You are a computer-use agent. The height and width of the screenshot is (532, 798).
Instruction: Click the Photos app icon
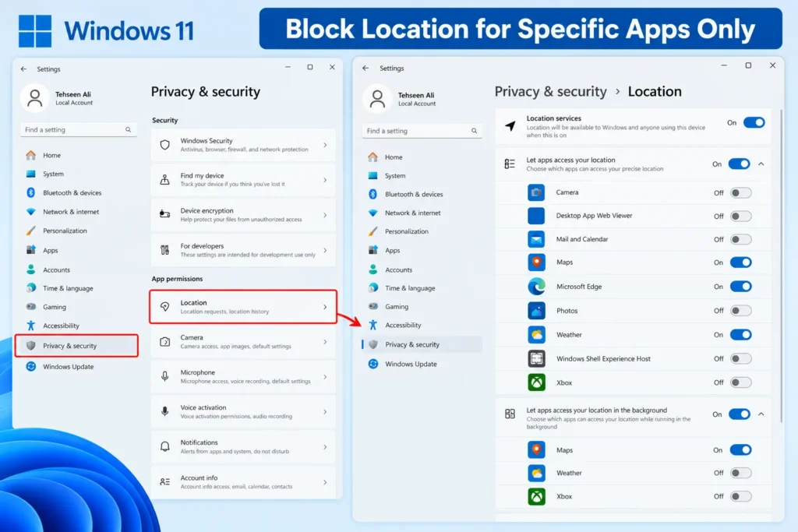click(x=536, y=311)
